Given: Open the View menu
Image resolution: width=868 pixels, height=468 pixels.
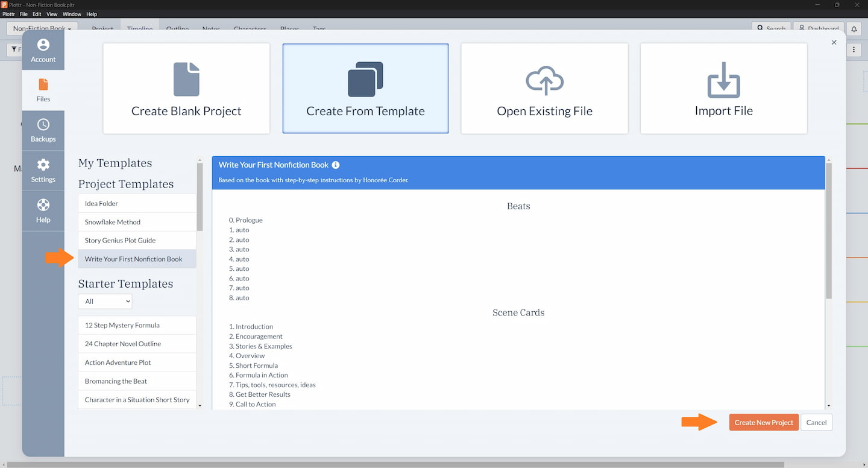Looking at the screenshot, I should point(52,14).
